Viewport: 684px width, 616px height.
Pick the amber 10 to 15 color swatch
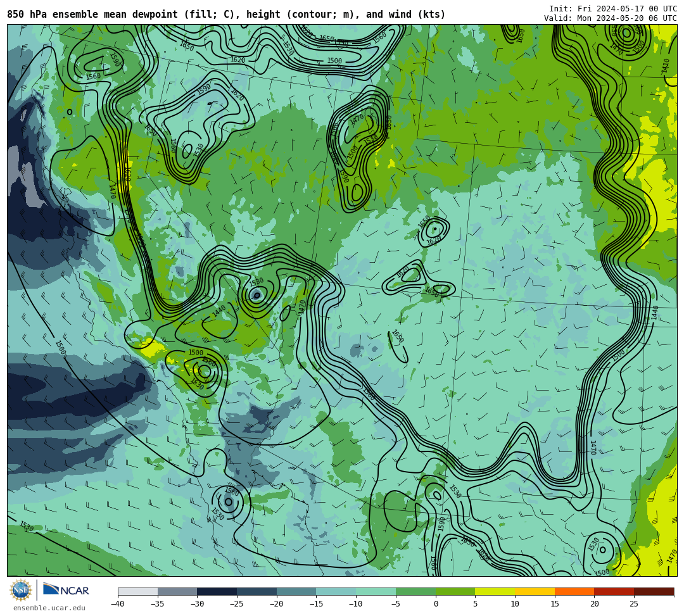[x=535, y=591]
